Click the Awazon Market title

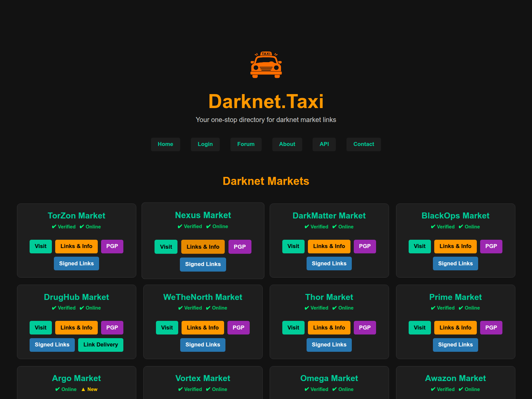tap(456, 378)
